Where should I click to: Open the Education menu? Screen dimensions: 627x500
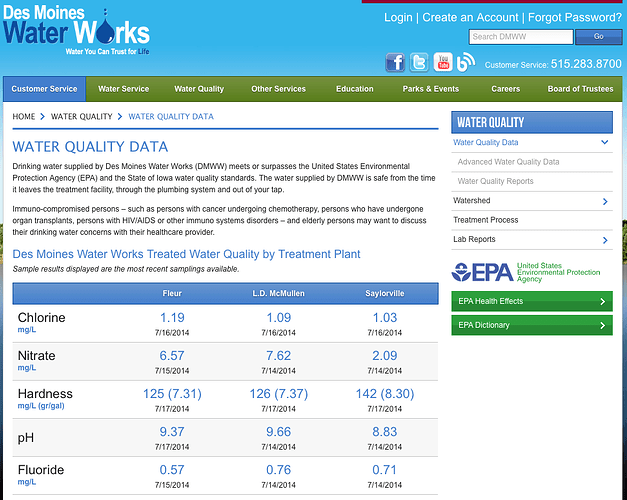355,89
